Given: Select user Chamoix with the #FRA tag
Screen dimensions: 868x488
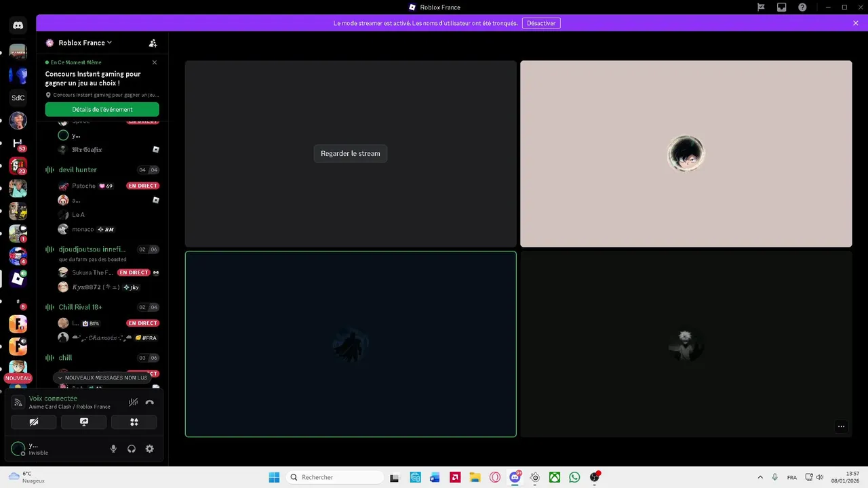Looking at the screenshot, I should click(108, 338).
